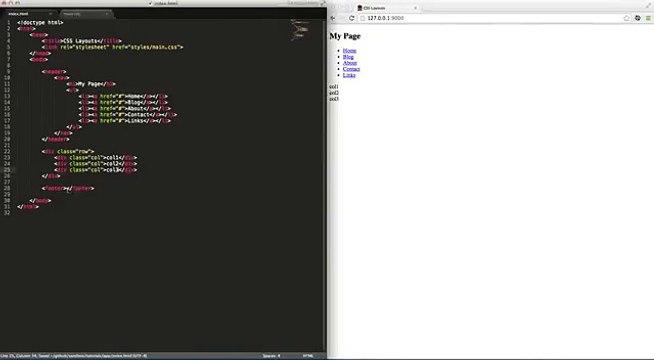654x360 pixels.
Task: Click the div class row code line
Action: point(68,151)
